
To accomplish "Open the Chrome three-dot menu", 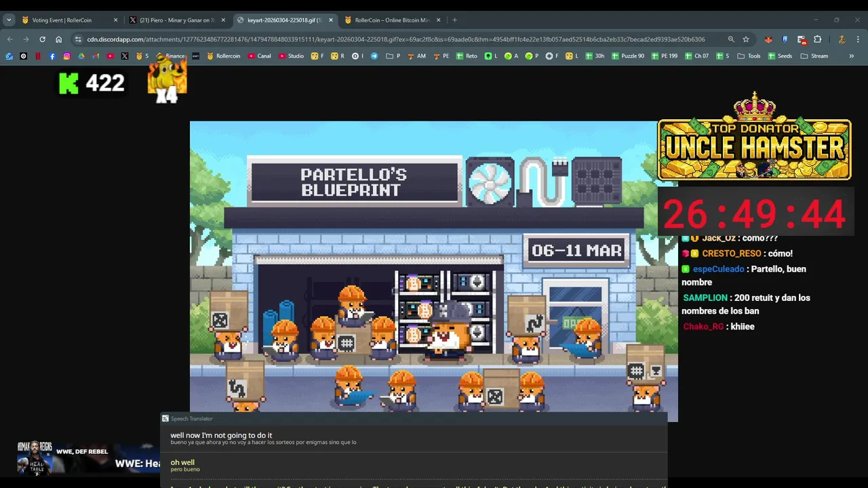I will pyautogui.click(x=858, y=39).
